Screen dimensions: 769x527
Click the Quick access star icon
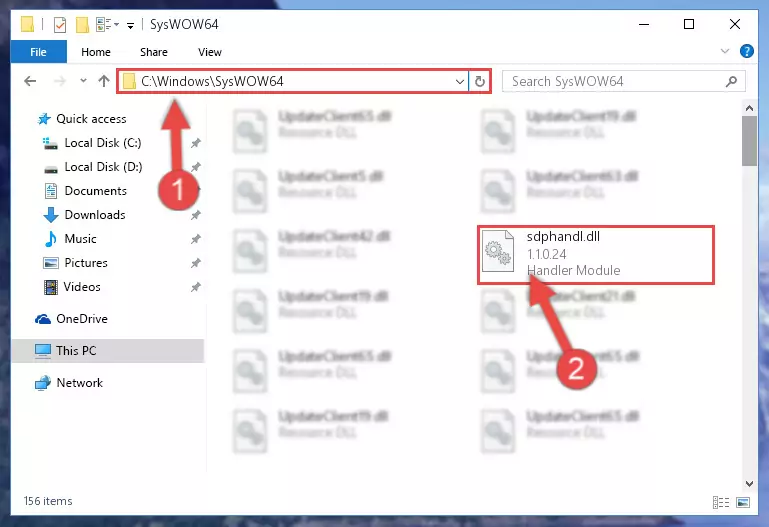[44, 119]
